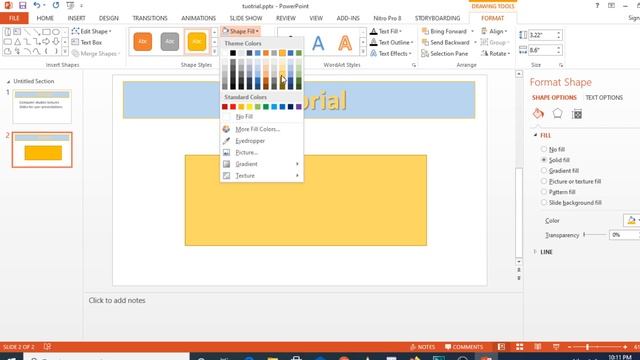This screenshot has height=360, width=640.
Task: Select Slide background fill option
Action: pos(544,202)
